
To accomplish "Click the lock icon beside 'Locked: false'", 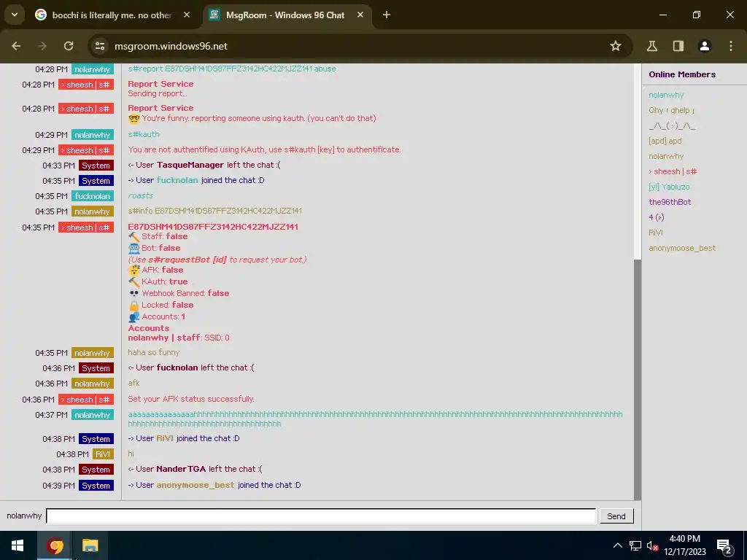I will [x=134, y=306].
